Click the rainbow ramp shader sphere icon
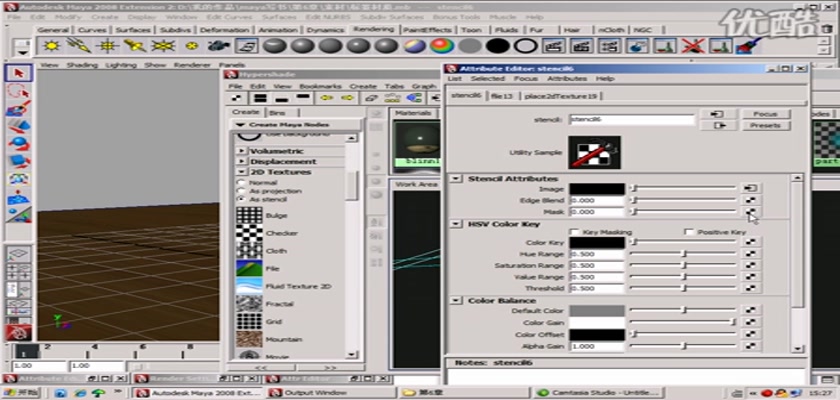Screen dimensions: 840x400 [441, 46]
